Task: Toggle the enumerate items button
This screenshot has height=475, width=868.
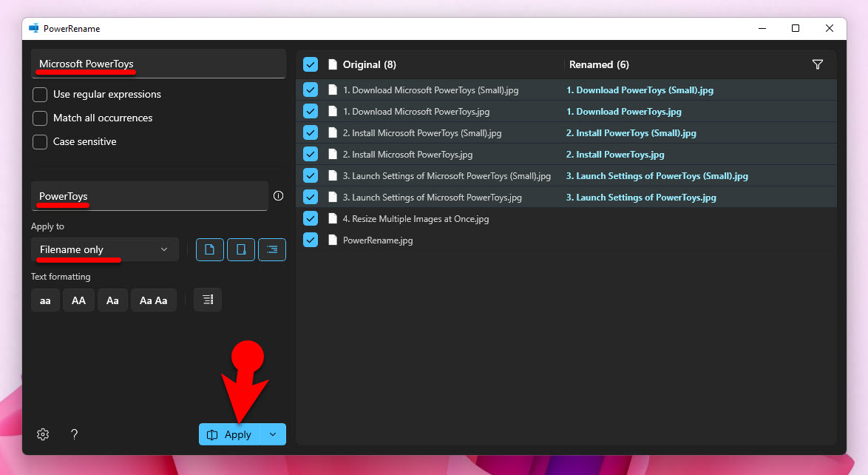Action: 208,300
